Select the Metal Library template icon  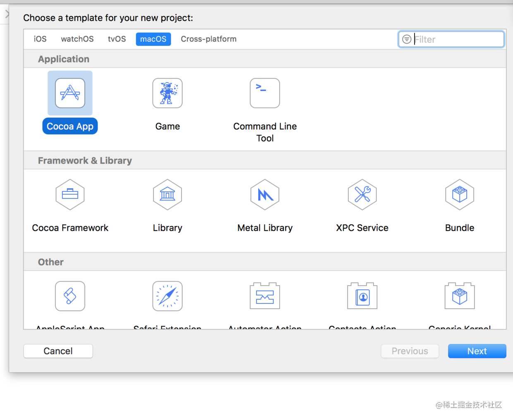pos(265,194)
